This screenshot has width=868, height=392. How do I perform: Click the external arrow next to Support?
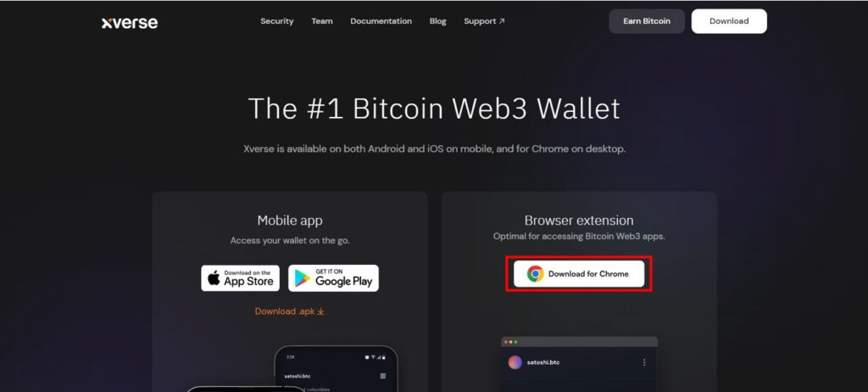point(502,21)
